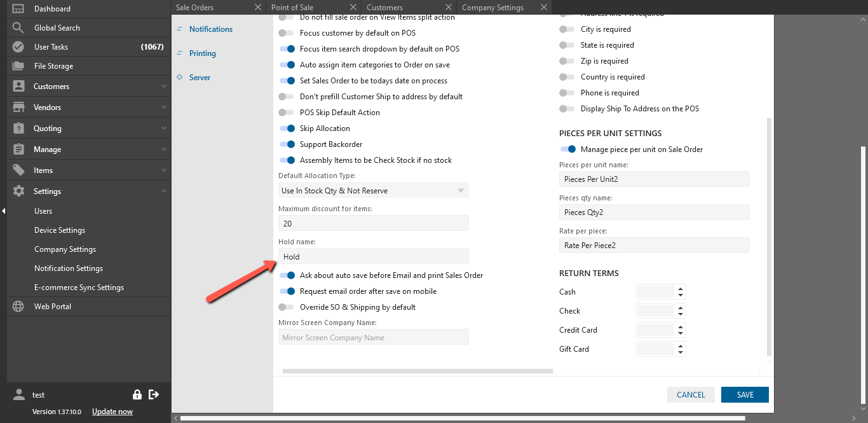Click the Customers person icon
This screenshot has width=868, height=423.
(18, 87)
